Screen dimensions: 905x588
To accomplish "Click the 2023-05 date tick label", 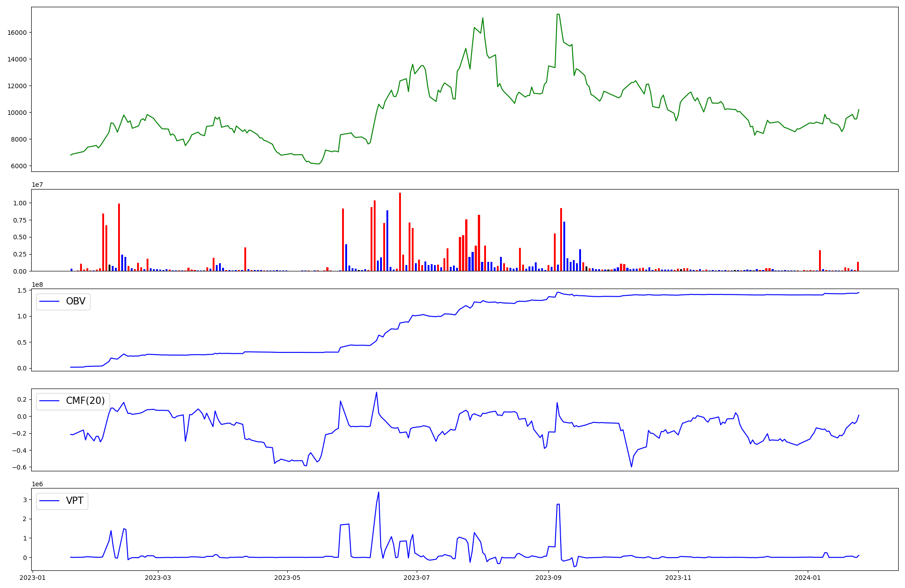I will pyautogui.click(x=287, y=578).
